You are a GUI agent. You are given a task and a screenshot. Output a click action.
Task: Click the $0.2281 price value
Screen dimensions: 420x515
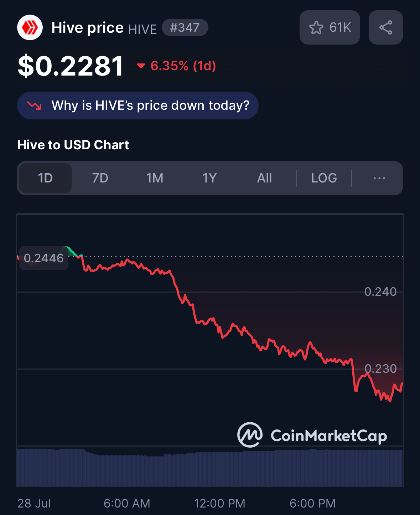[71, 66]
